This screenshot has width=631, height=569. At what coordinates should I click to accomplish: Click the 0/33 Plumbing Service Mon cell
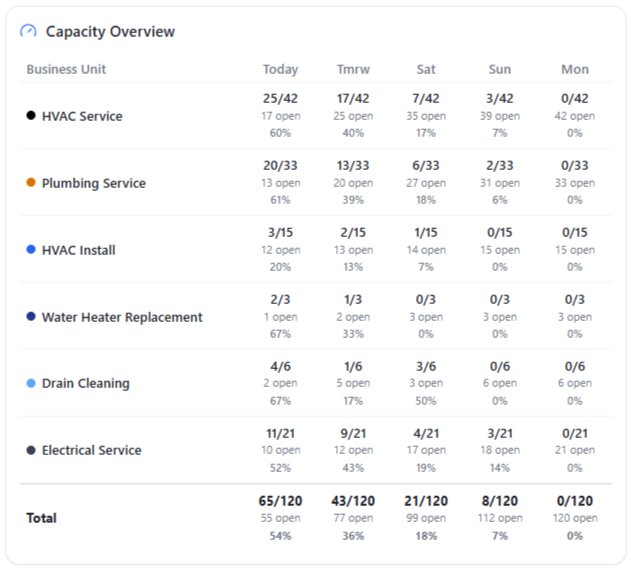[575, 182]
